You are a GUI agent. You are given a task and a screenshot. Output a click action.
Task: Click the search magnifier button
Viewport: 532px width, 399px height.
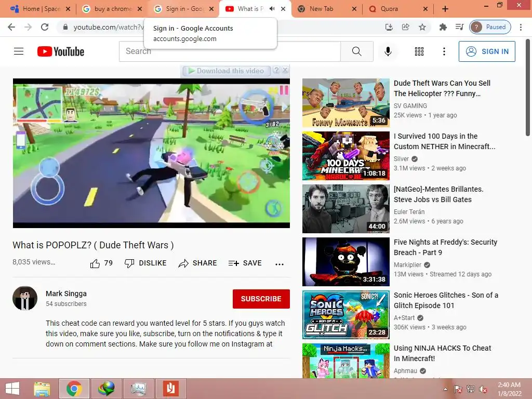356,51
